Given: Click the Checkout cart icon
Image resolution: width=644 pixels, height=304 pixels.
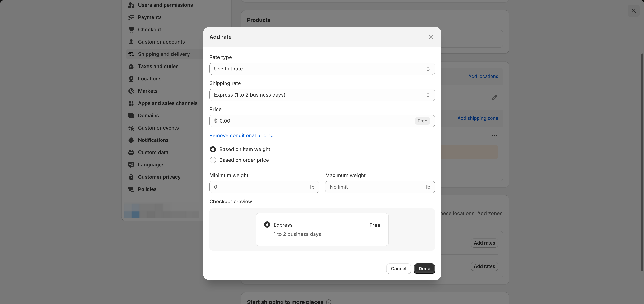Looking at the screenshot, I should 131,30.
